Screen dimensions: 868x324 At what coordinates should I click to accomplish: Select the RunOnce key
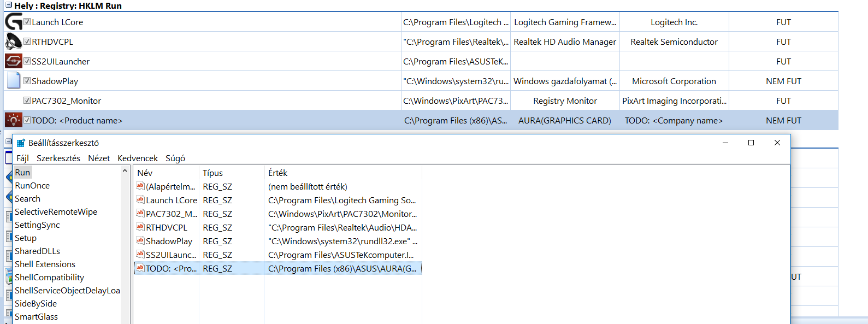32,186
